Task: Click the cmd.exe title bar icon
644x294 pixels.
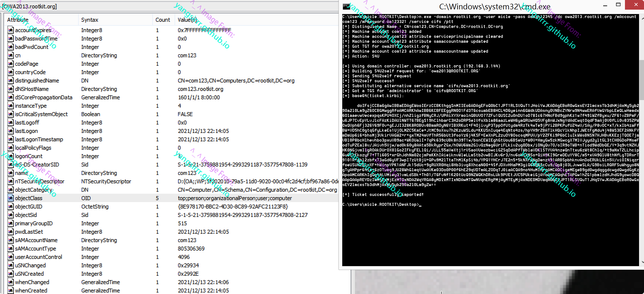Action: [x=346, y=6]
